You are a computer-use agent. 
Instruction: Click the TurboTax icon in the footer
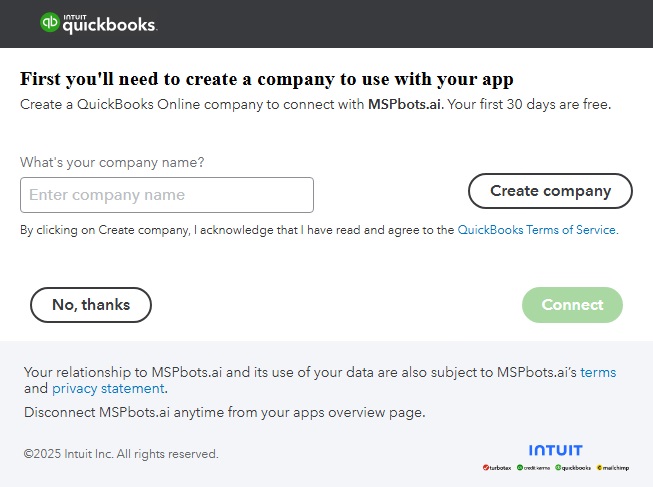(498, 467)
